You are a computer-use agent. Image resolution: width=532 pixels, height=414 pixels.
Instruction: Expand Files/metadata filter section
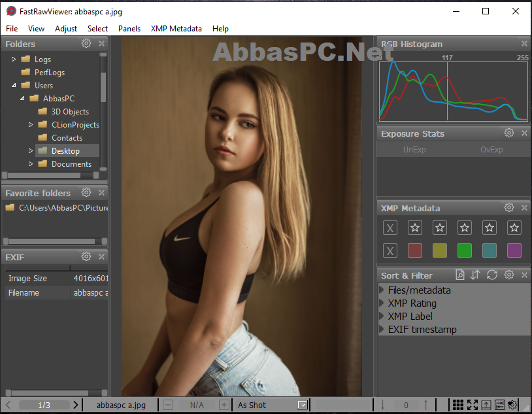[382, 290]
